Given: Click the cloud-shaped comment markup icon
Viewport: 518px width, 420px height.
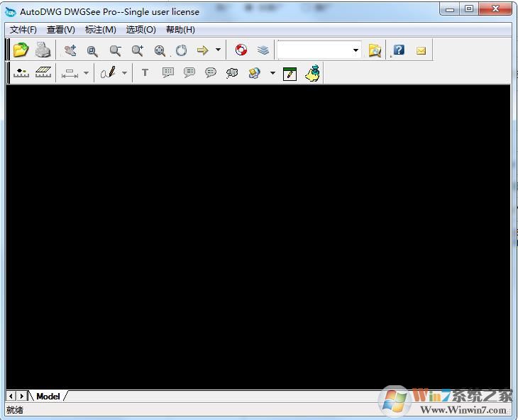Looking at the screenshot, I should tap(232, 73).
